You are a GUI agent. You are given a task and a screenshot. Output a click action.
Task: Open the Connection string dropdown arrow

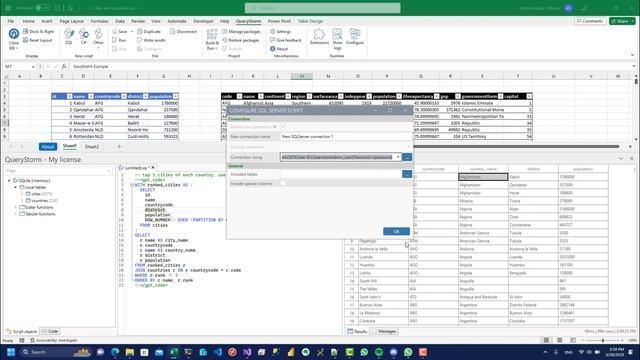398,157
